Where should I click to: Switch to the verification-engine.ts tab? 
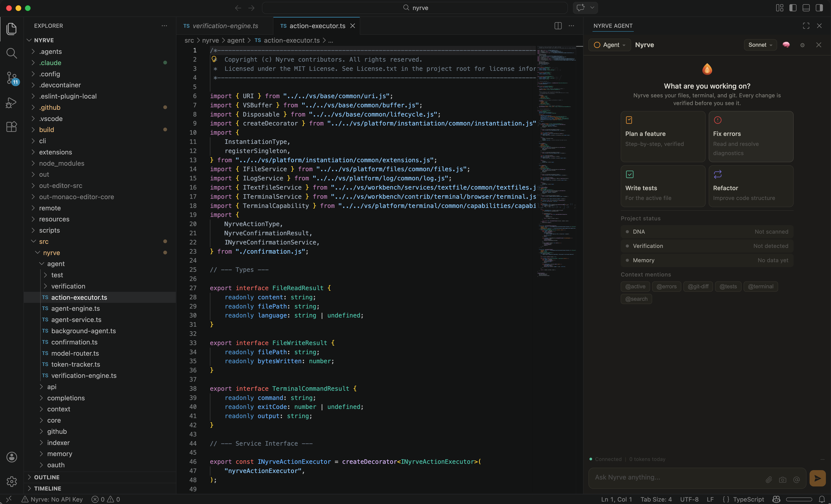point(225,26)
